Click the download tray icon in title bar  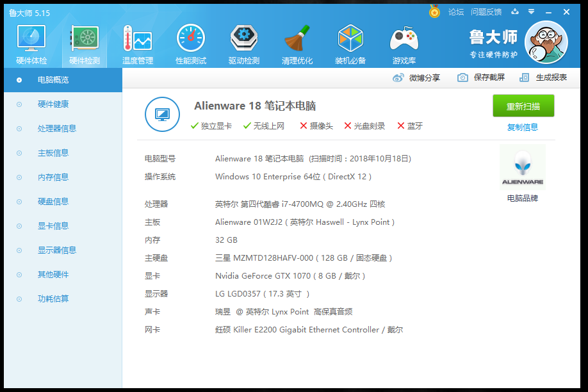coord(515,12)
